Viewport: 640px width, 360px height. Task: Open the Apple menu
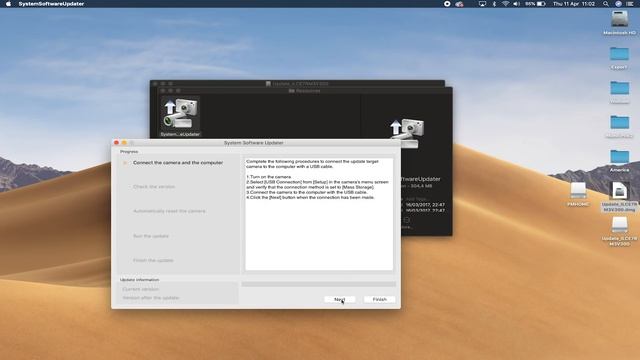click(8, 4)
